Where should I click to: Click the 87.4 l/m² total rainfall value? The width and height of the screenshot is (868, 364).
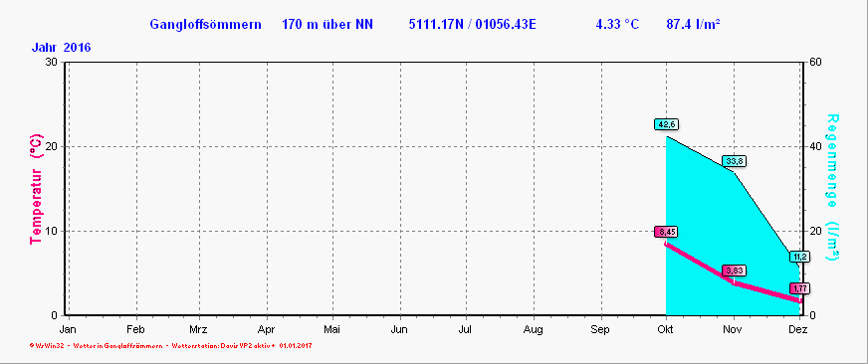(694, 24)
